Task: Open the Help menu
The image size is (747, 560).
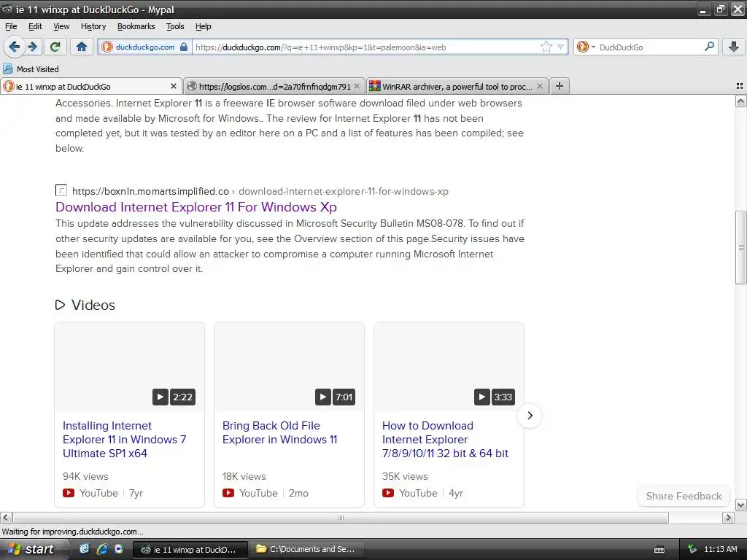Action: click(204, 26)
